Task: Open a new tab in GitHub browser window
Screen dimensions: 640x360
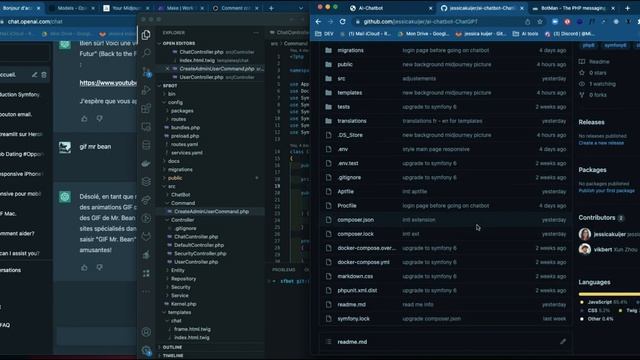Action: tap(627, 8)
